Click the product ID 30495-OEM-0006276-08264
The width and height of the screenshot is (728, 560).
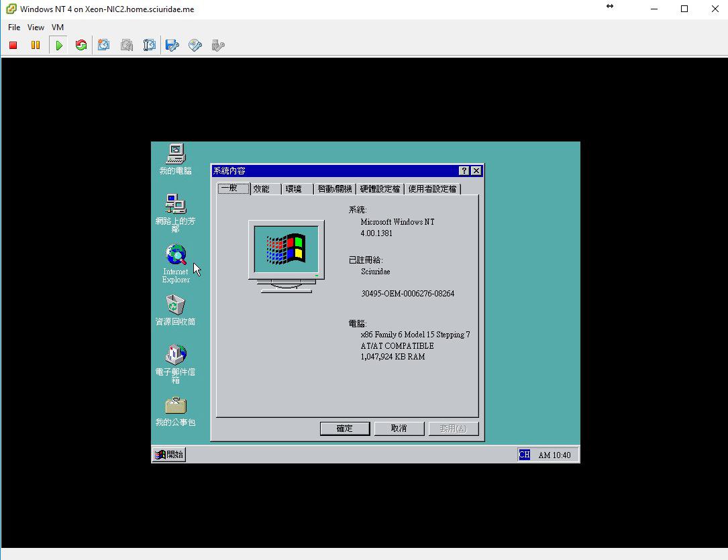(408, 294)
